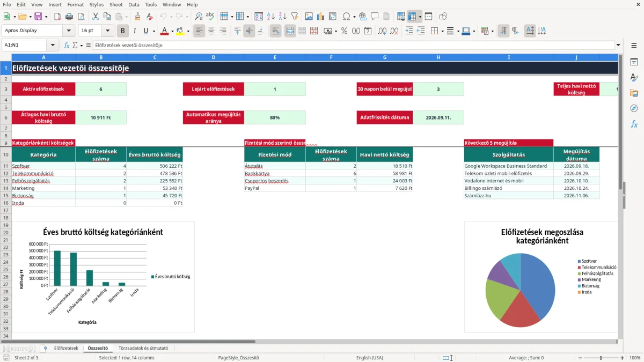
Task: Toggle Wrap Text
Action: pos(276,31)
